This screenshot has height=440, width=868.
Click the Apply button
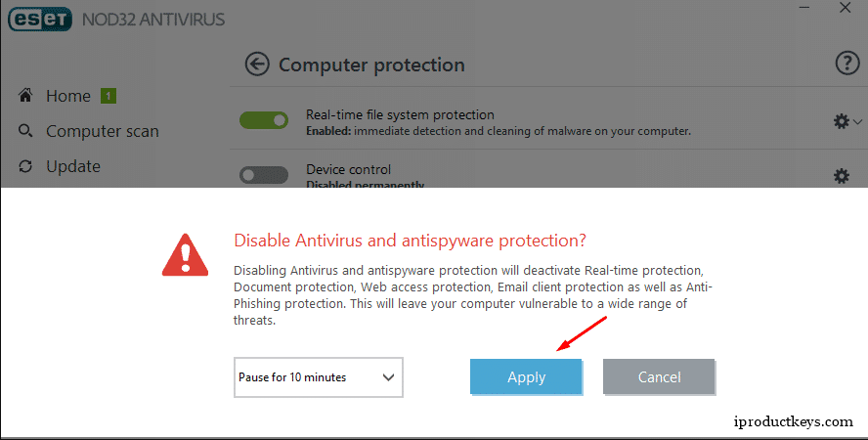point(526,376)
